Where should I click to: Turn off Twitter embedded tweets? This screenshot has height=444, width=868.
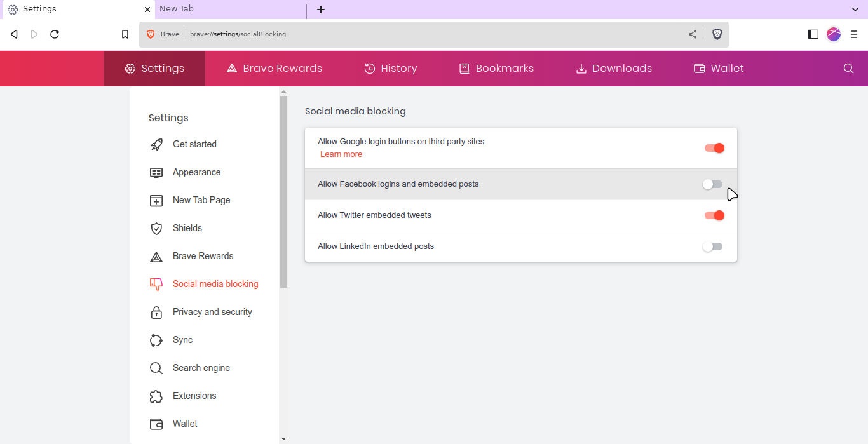click(714, 215)
